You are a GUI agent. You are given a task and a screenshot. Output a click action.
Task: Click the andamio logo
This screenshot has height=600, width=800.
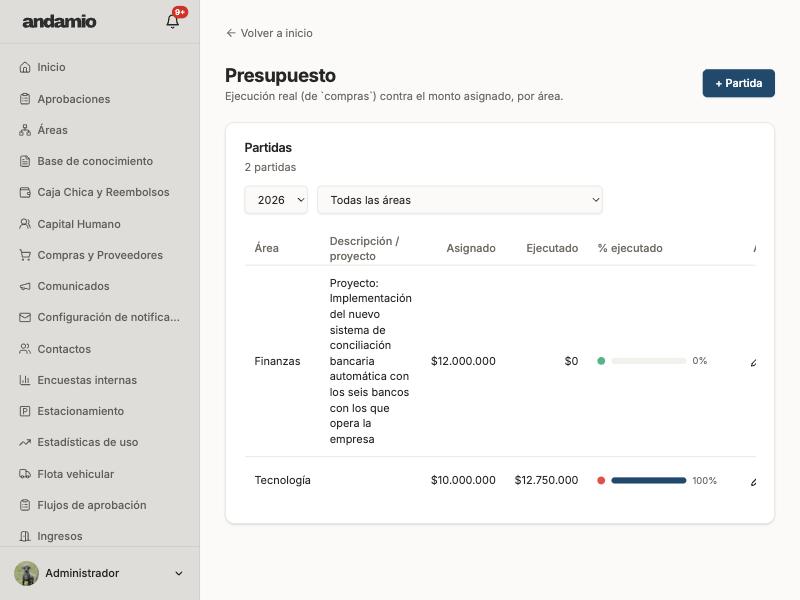59,21
